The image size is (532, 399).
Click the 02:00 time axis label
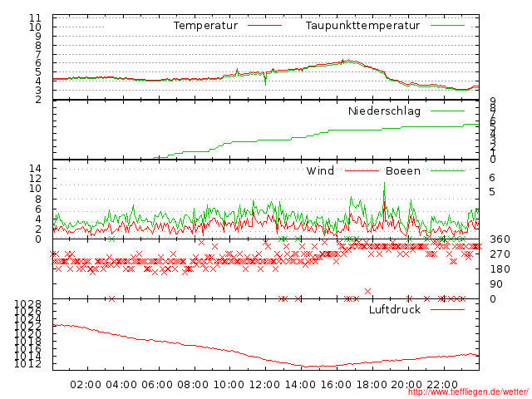(x=86, y=385)
